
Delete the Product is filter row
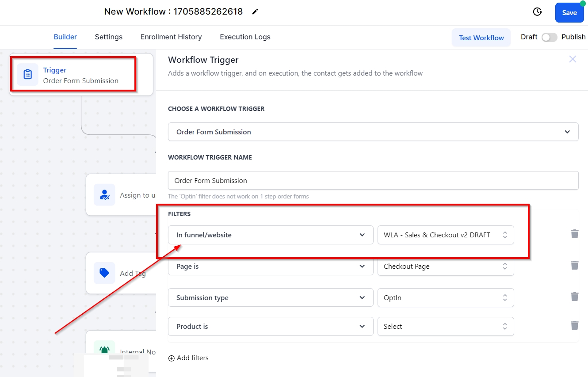(574, 325)
